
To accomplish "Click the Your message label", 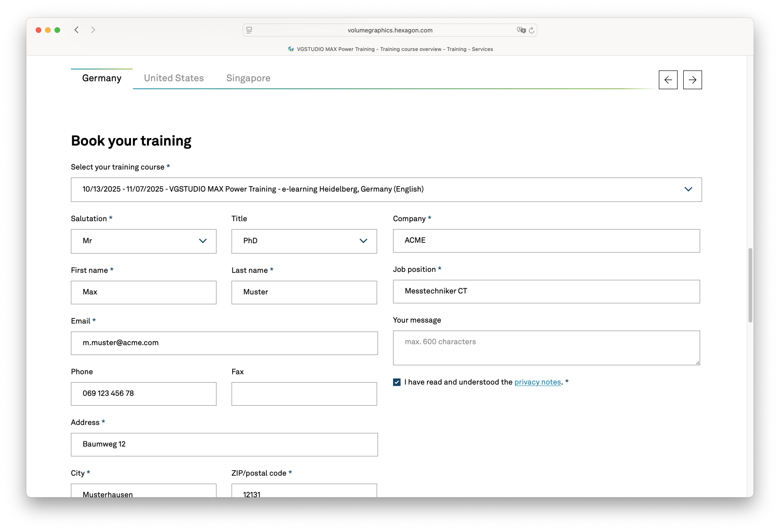I will (x=417, y=320).
